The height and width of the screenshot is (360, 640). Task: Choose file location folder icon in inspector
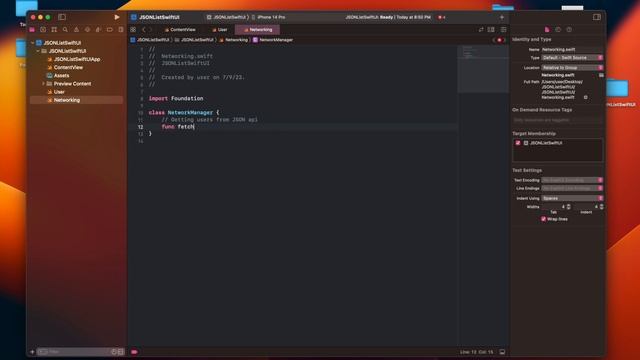point(601,75)
